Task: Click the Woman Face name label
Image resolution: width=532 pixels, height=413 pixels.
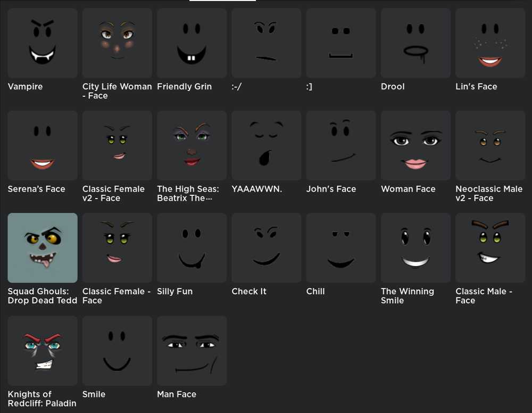Action: tap(408, 189)
